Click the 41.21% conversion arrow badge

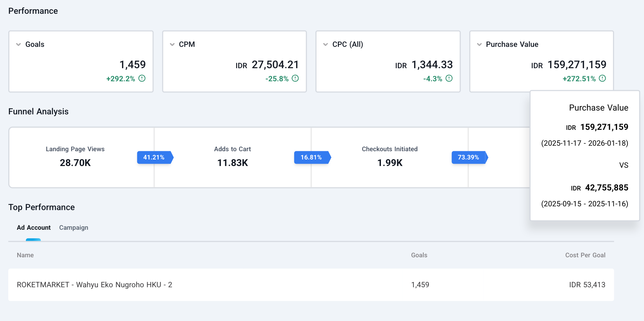(155, 157)
